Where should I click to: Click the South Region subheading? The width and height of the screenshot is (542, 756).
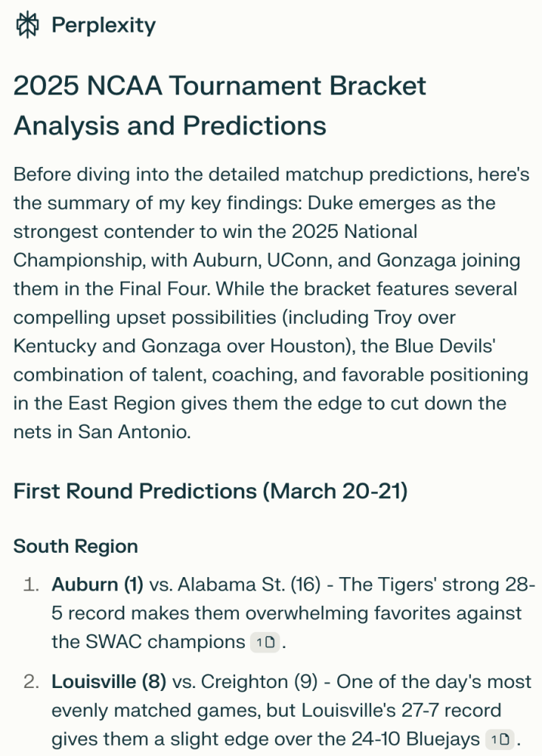click(x=75, y=547)
